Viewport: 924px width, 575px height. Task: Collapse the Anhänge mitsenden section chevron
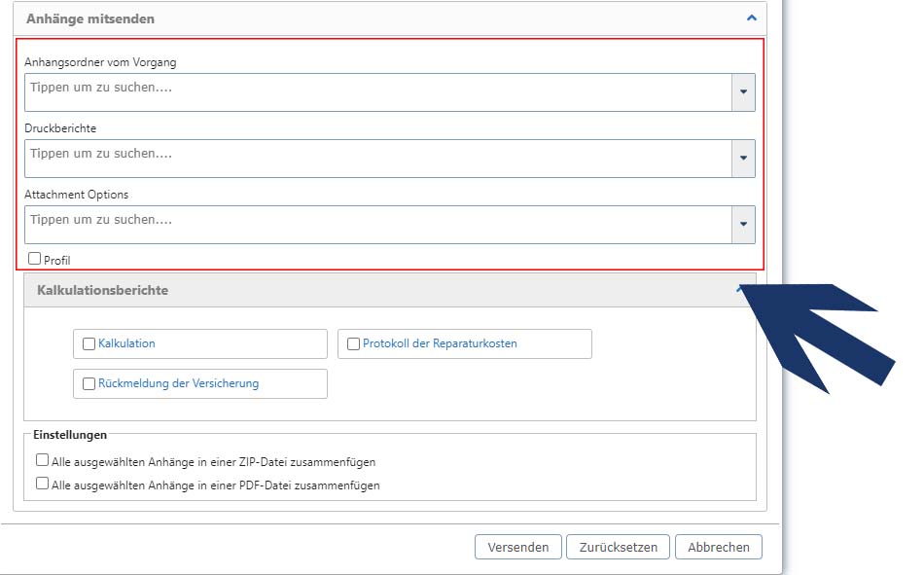click(x=751, y=18)
